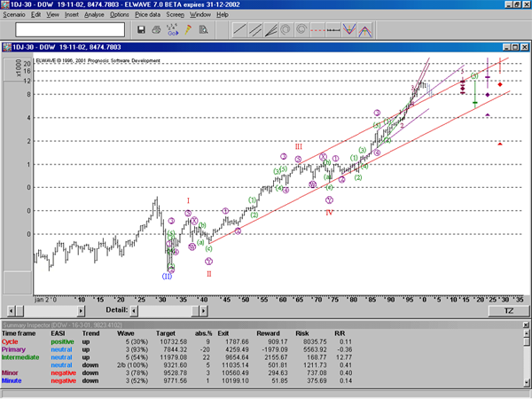Select the single circle drawing tool
Screen dimensions: 532x399
tap(284, 30)
